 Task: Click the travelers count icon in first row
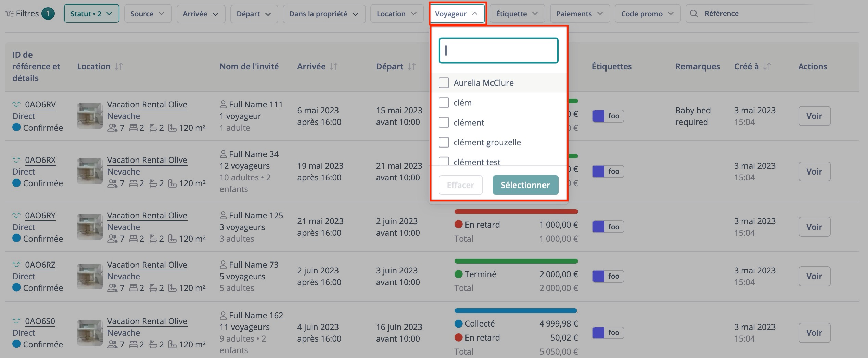click(x=113, y=128)
